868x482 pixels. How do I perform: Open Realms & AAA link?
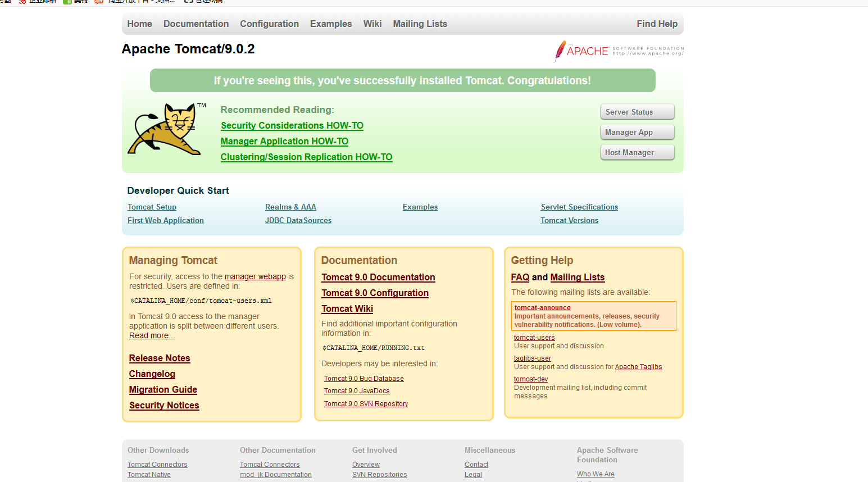click(290, 207)
